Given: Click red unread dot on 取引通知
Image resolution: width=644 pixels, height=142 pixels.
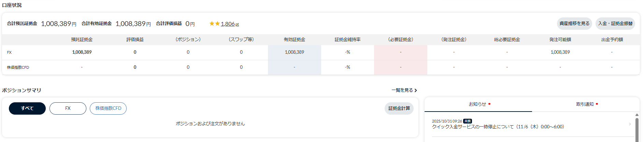Looking at the screenshot, I should 597,104.
